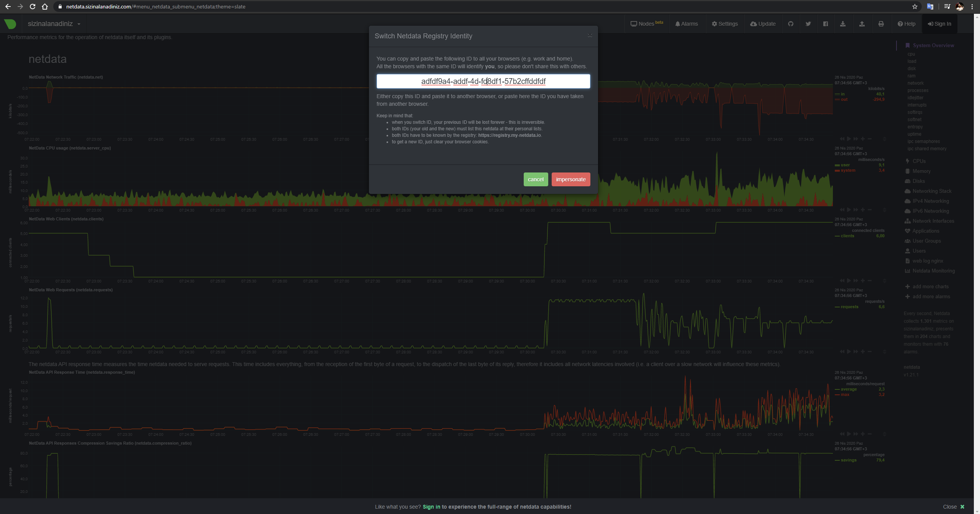Click the browser address bar URL

coord(156,7)
